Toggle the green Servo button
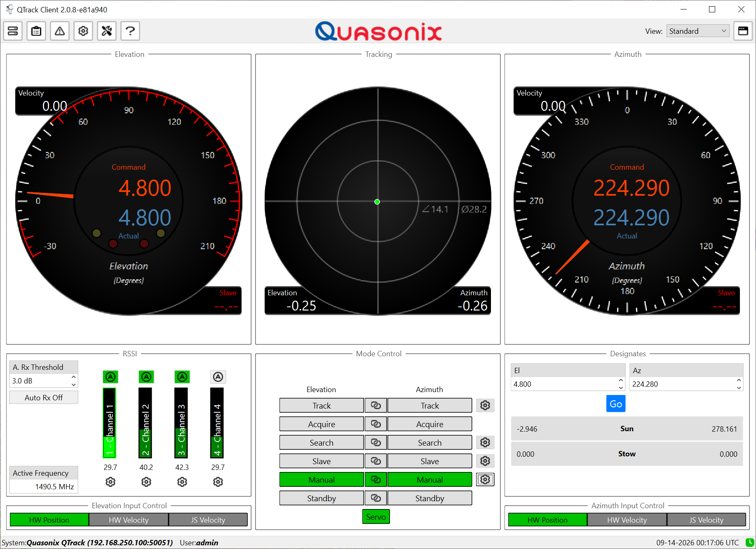This screenshot has width=756, height=549. pos(376,517)
